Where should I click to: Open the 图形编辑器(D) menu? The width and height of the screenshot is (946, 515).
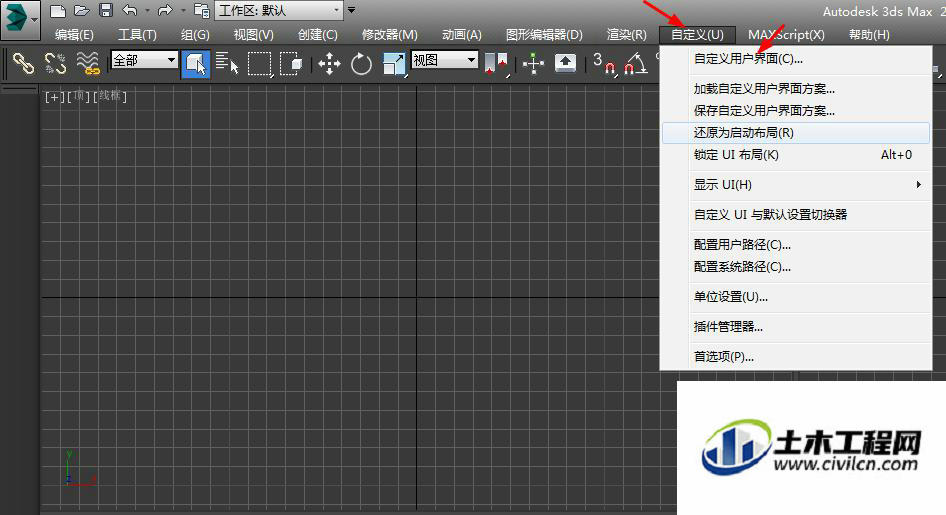click(x=544, y=34)
